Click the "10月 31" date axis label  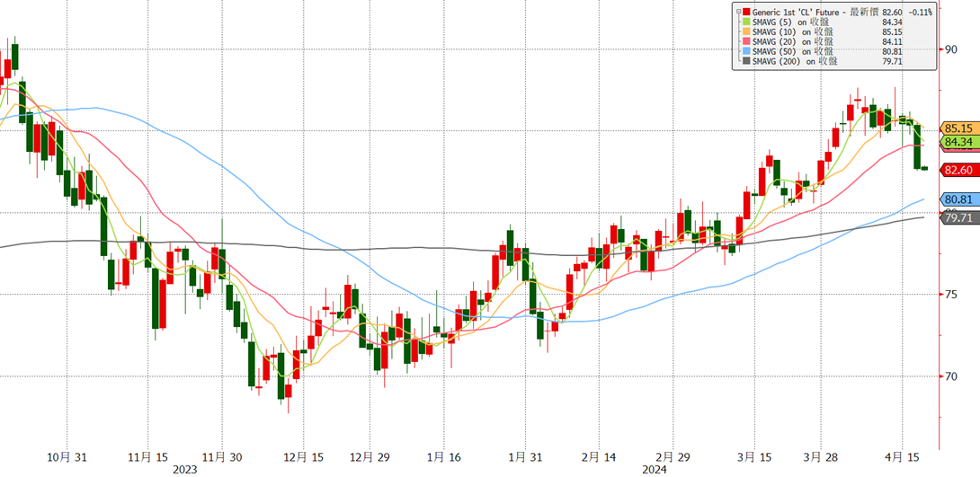click(67, 457)
